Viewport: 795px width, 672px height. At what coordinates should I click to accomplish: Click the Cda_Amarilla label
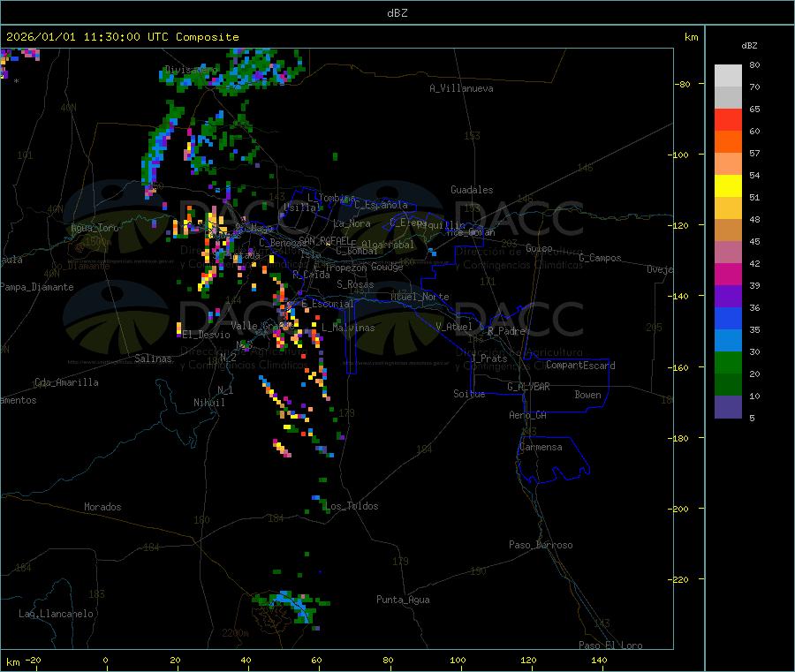tap(66, 382)
